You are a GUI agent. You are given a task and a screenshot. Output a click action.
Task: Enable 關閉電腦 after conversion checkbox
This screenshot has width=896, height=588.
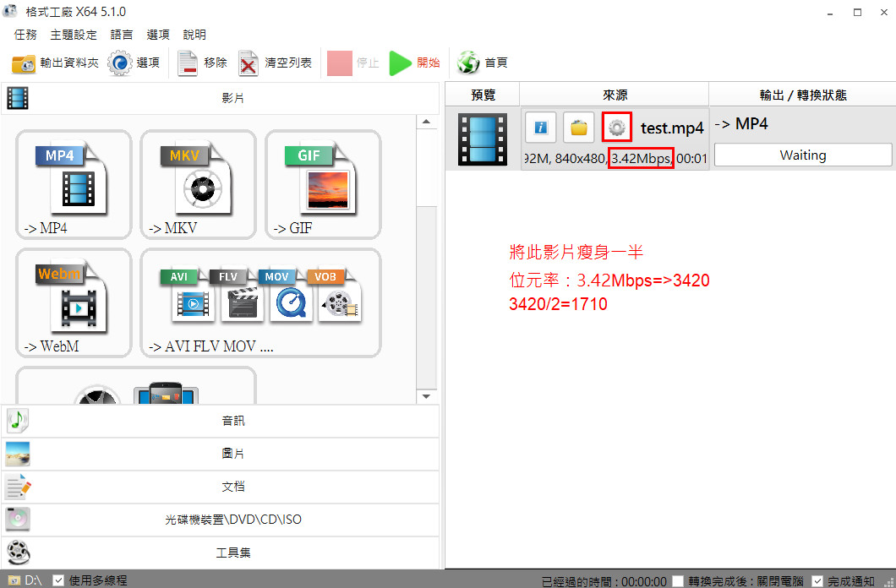pyautogui.click(x=678, y=581)
